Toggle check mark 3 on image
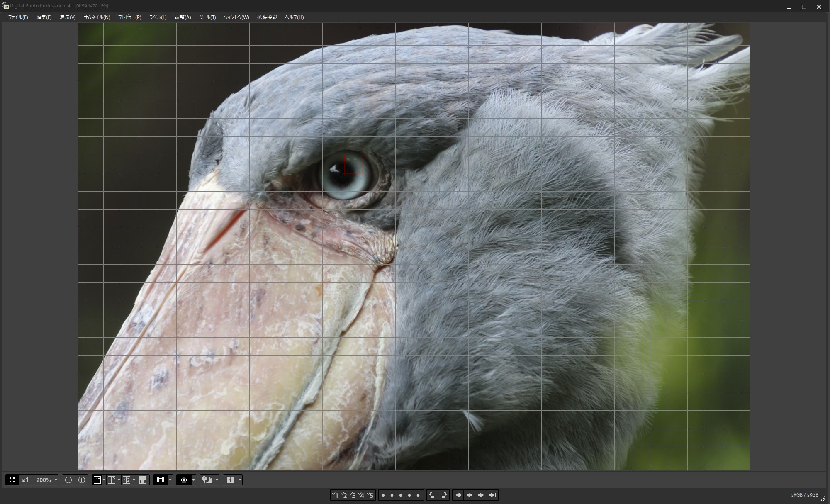 pos(353,495)
